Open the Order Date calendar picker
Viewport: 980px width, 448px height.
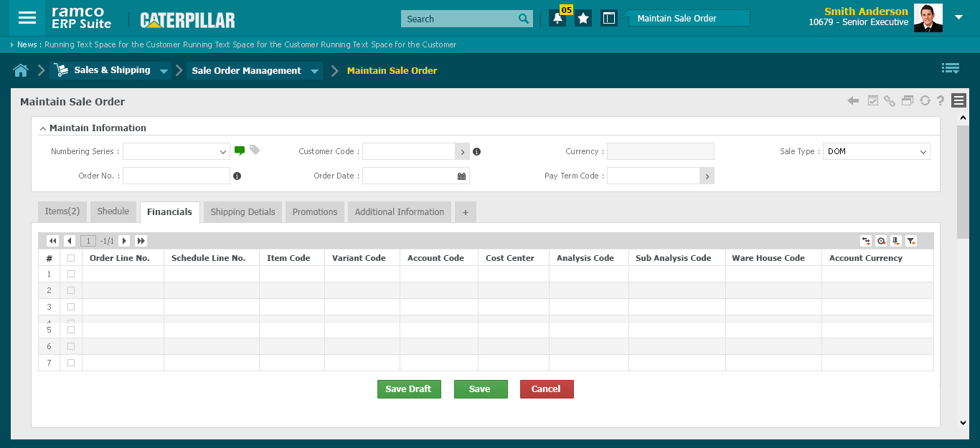click(462, 176)
